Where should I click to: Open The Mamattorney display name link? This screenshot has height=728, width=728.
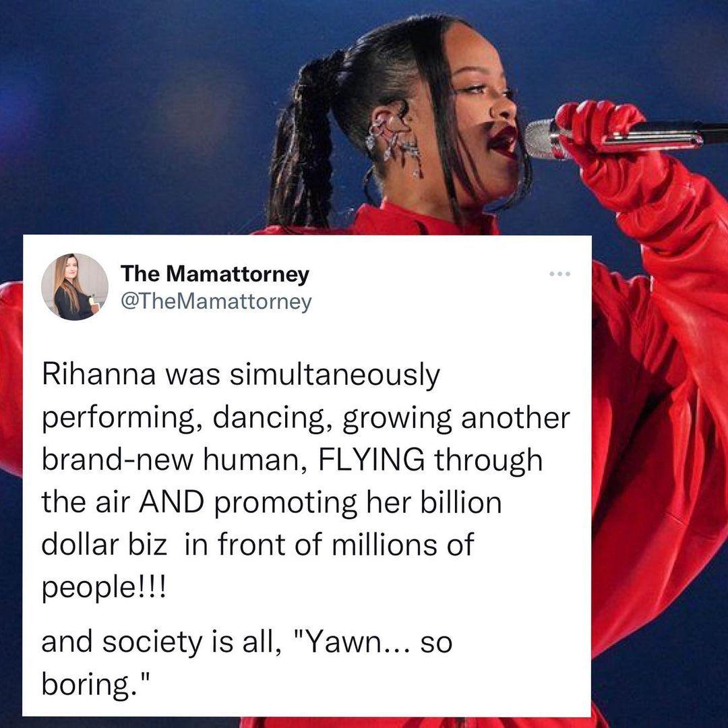pyautogui.click(x=214, y=274)
